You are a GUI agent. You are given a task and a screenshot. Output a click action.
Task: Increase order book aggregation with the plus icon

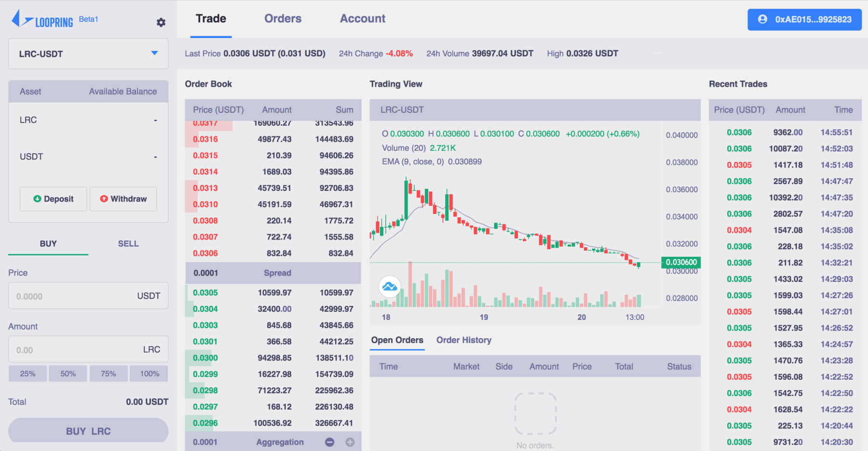point(349,441)
